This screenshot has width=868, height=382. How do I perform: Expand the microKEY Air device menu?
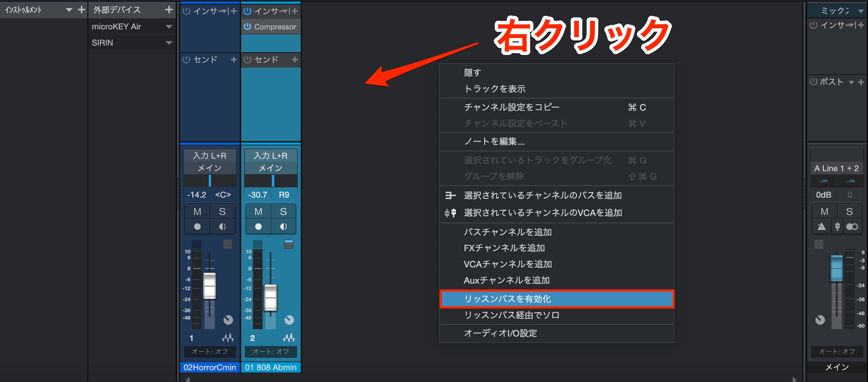(x=169, y=26)
